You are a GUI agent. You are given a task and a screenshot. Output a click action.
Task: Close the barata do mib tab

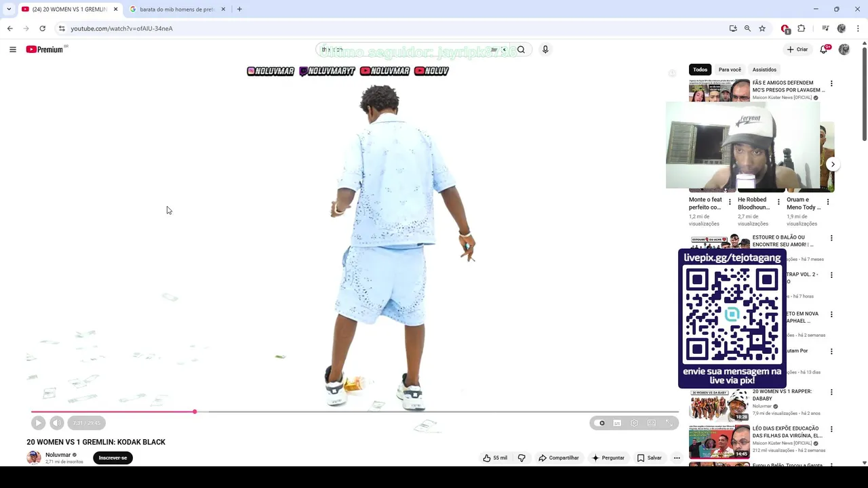click(x=223, y=9)
